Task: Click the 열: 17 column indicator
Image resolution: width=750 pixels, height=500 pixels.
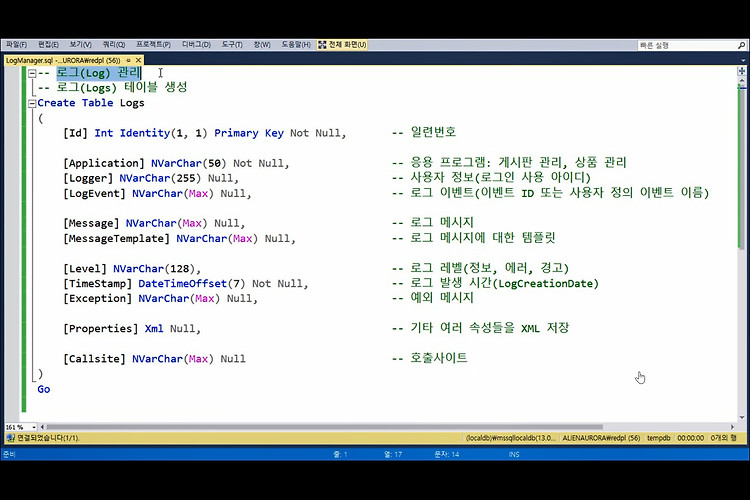Action: 393,454
